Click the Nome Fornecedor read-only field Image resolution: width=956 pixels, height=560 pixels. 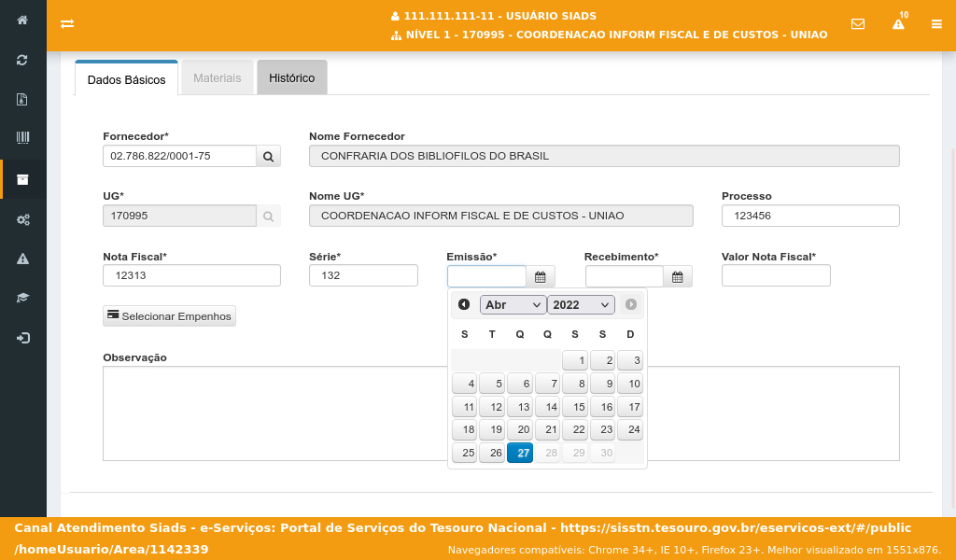pos(604,156)
